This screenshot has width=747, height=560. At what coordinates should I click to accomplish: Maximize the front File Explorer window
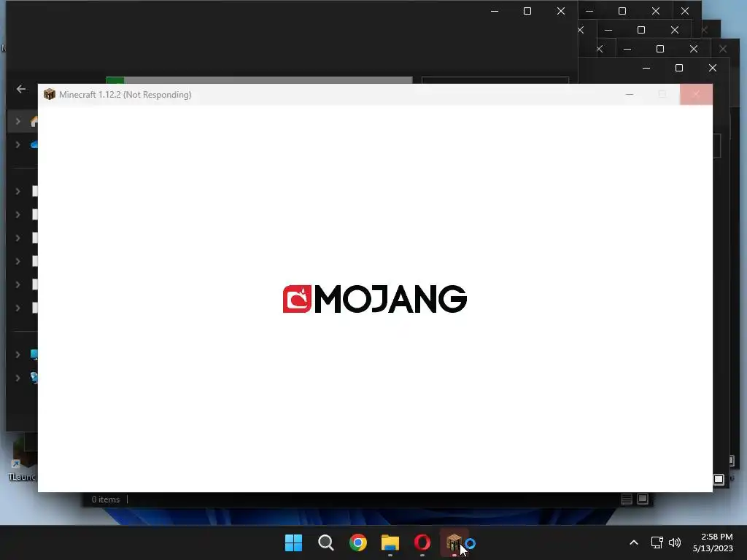tap(527, 11)
